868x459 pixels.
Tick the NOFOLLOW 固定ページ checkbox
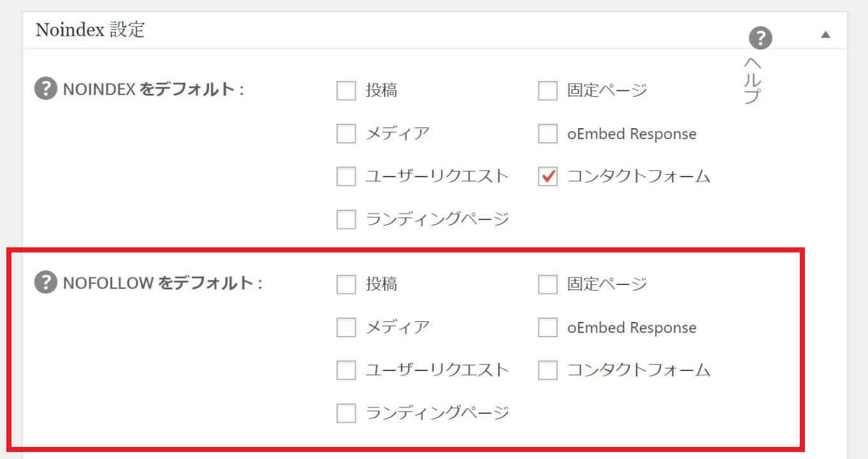pyautogui.click(x=547, y=284)
